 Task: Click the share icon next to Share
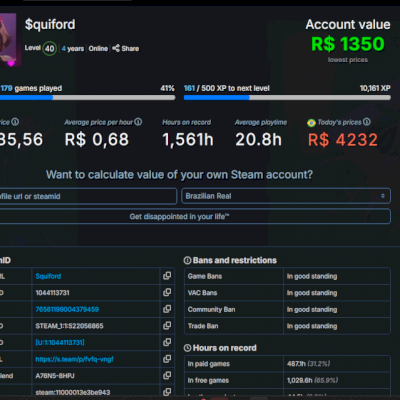click(x=116, y=48)
